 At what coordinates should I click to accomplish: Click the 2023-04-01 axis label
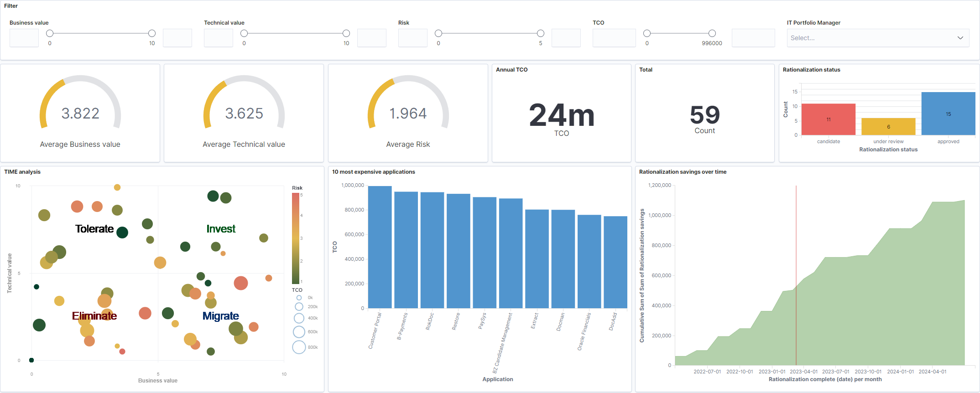click(x=804, y=372)
